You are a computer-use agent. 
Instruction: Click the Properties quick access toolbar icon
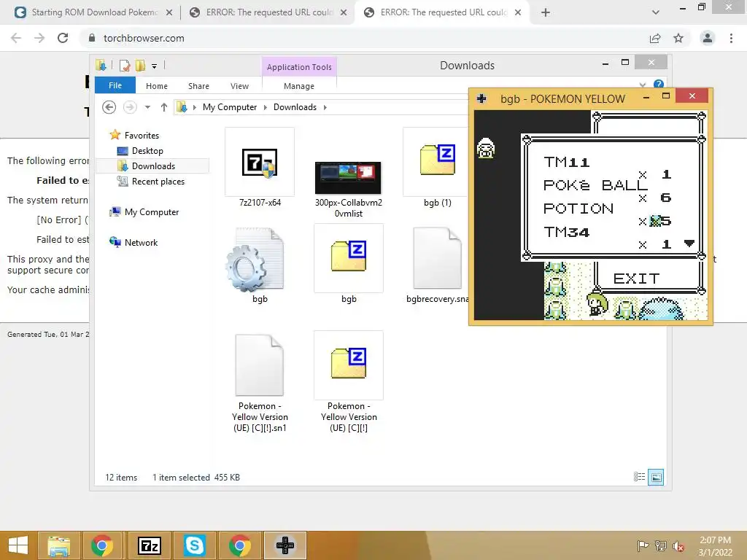click(124, 66)
